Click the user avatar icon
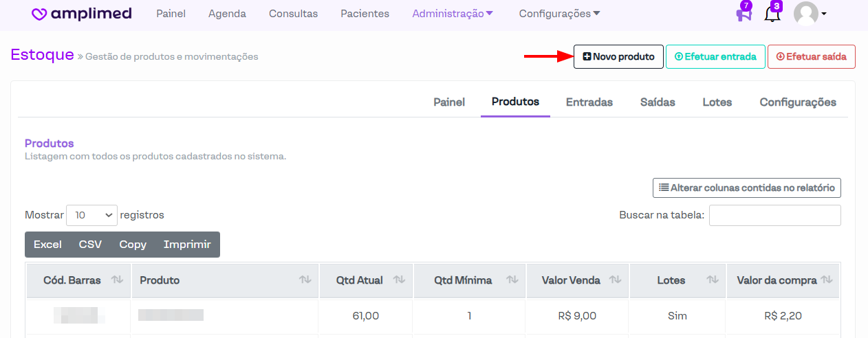Screen dimensions: 868x338 point(806,14)
